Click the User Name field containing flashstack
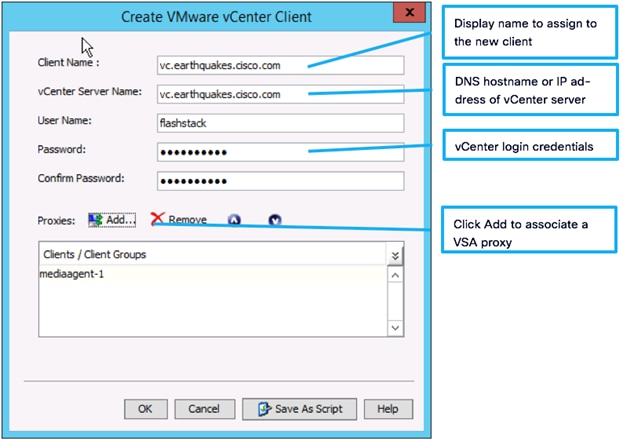The image size is (623, 441). click(281, 123)
